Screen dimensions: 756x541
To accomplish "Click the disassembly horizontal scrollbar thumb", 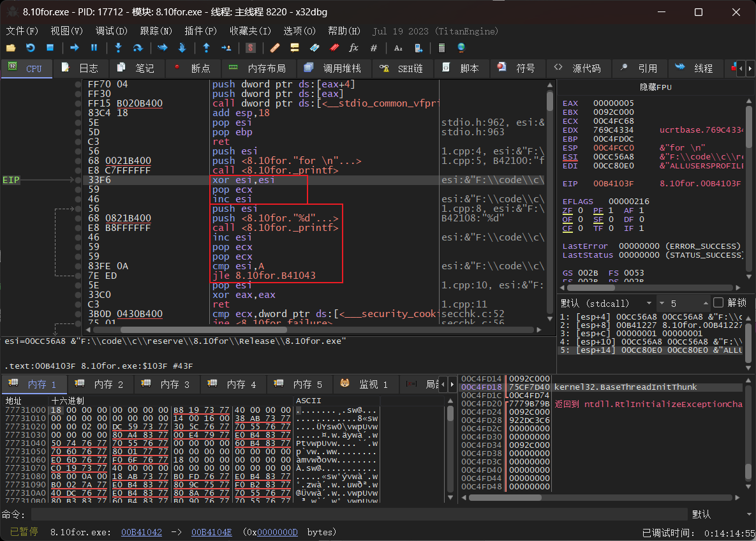I will [204, 330].
